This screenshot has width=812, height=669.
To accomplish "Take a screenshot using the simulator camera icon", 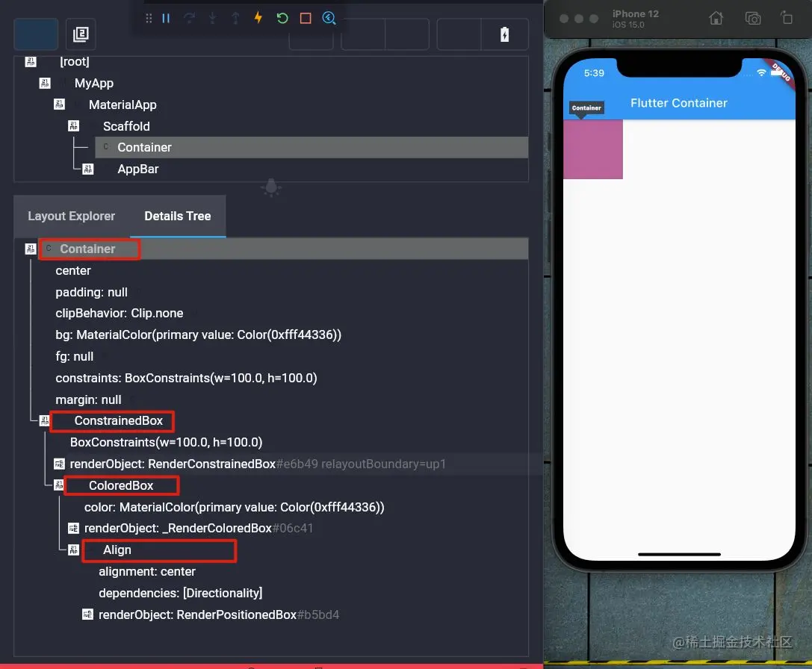I will 753,17.
